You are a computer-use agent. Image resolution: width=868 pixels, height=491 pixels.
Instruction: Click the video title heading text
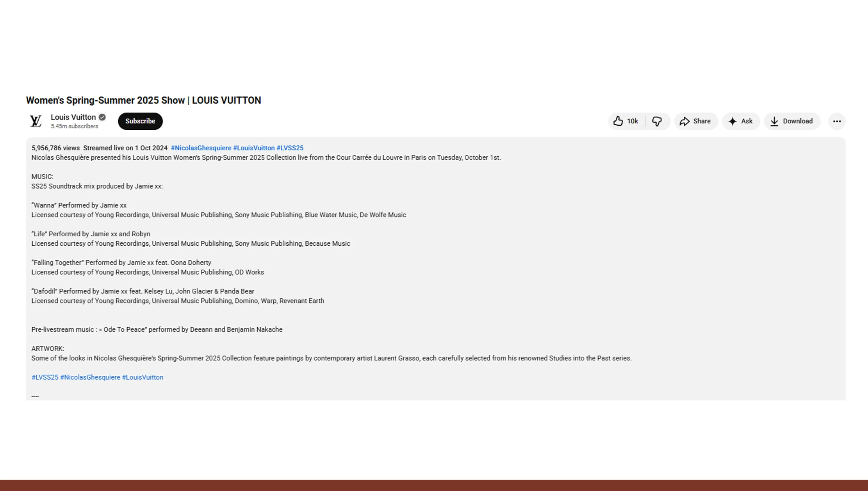[143, 100]
